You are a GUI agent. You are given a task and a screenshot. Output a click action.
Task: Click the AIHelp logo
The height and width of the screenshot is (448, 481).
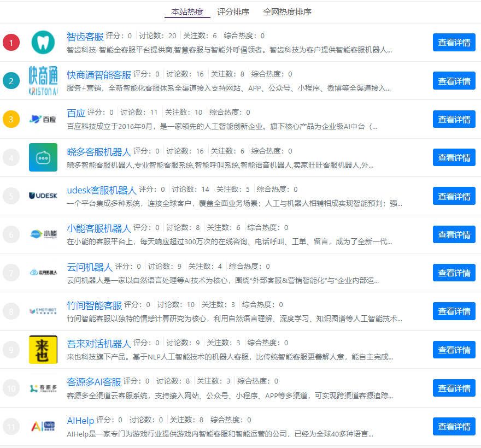(43, 426)
